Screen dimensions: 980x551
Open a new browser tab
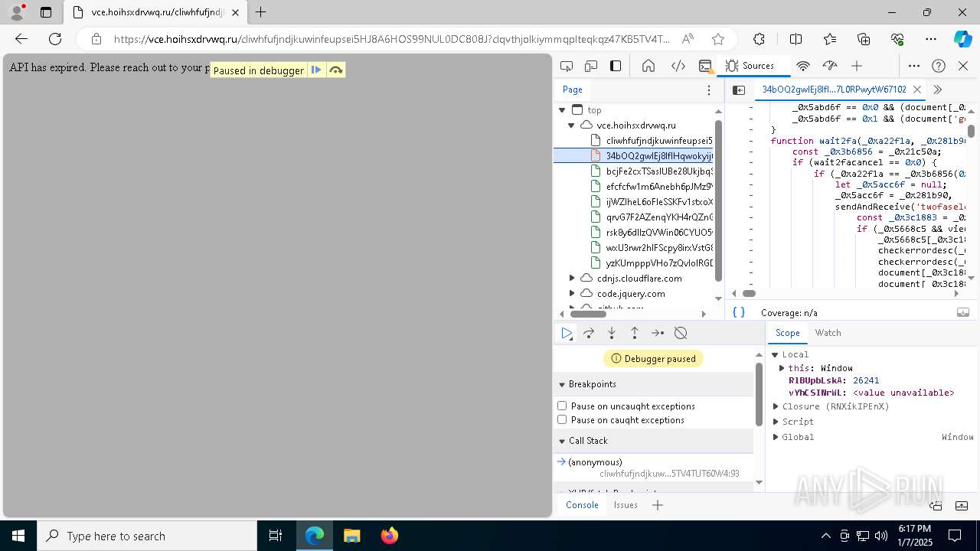(x=261, y=12)
